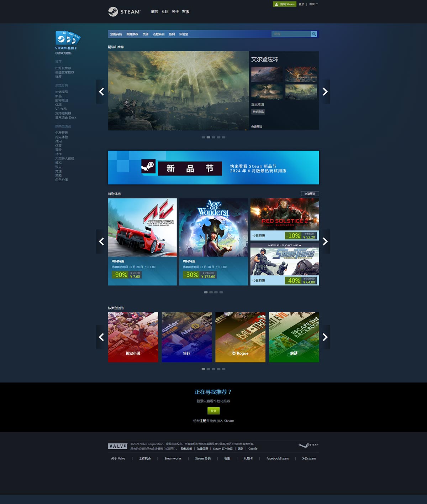
Task: Open the 关于 menu in header
Action: point(175,12)
